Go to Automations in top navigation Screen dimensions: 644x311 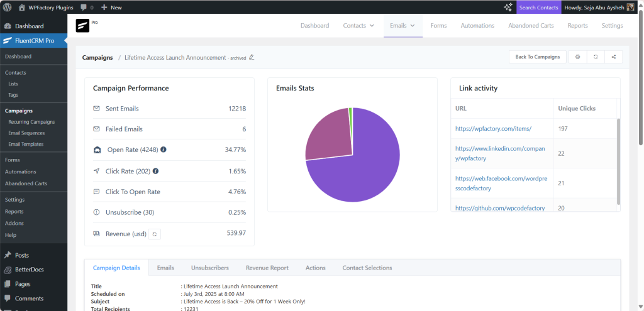click(x=477, y=25)
